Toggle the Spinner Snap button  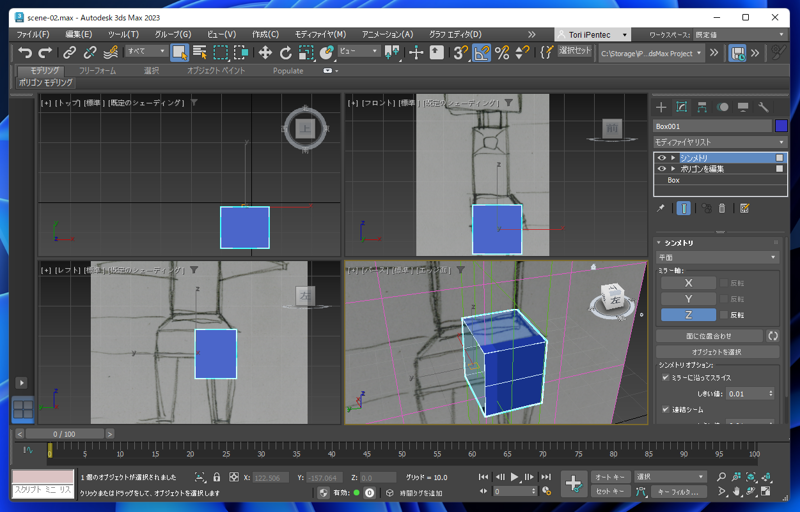click(x=522, y=52)
